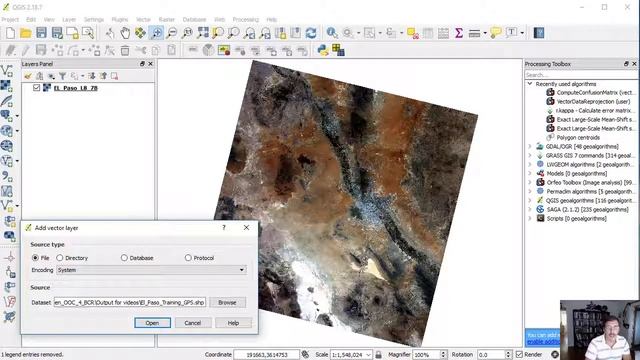Screen dimensions: 640x360
Task: Open the Project menu
Action: tap(10, 19)
